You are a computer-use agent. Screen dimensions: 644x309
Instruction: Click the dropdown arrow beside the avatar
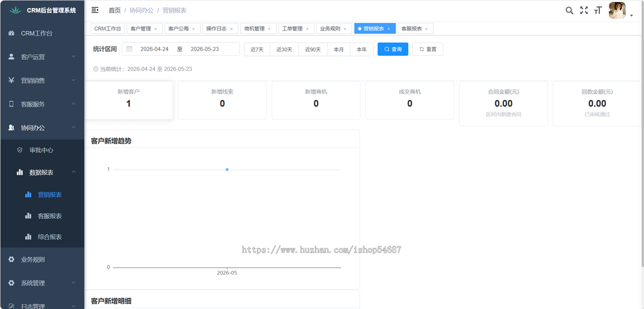coord(632,16)
